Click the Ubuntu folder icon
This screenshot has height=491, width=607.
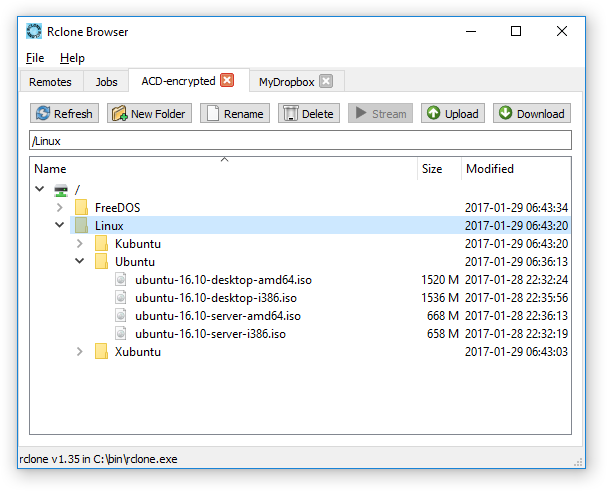click(x=101, y=261)
